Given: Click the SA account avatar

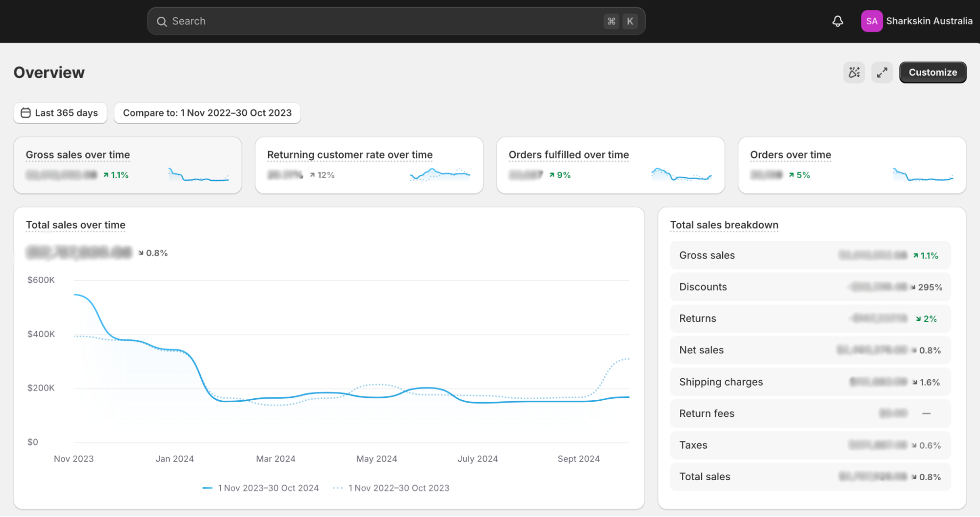Looking at the screenshot, I should point(871,21).
